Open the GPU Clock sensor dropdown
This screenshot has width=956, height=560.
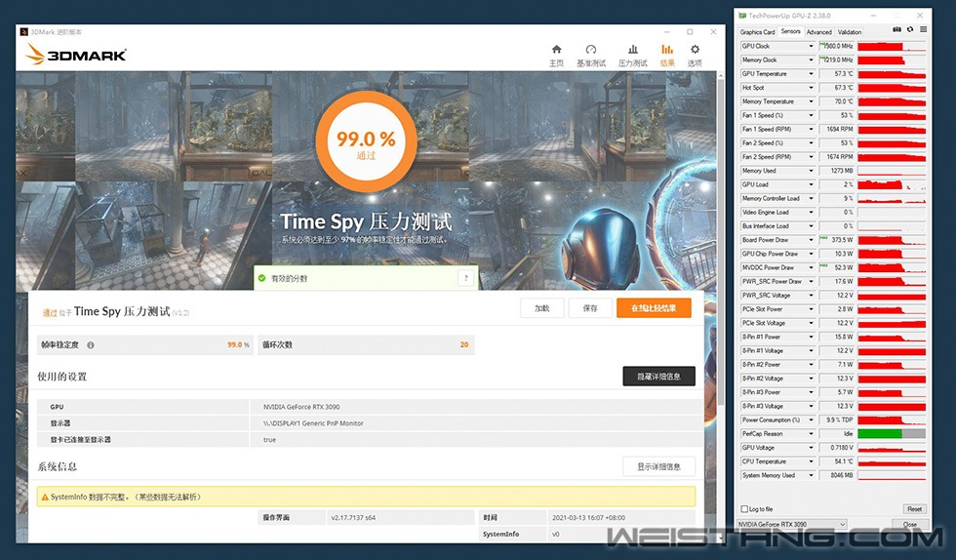coord(811,47)
